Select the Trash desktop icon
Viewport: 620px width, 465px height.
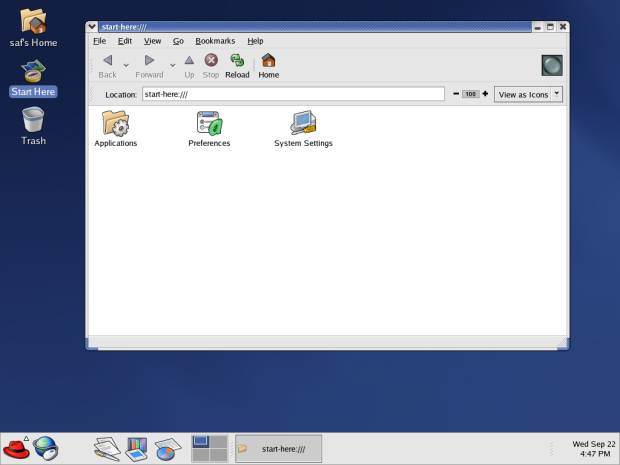(33, 126)
